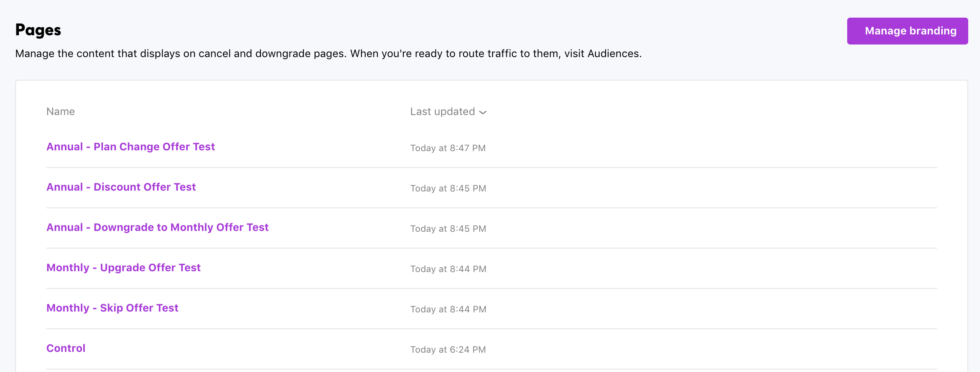This screenshot has height=372, width=980.
Task: Select the timestamp in the Discount Offer row
Action: (x=448, y=189)
